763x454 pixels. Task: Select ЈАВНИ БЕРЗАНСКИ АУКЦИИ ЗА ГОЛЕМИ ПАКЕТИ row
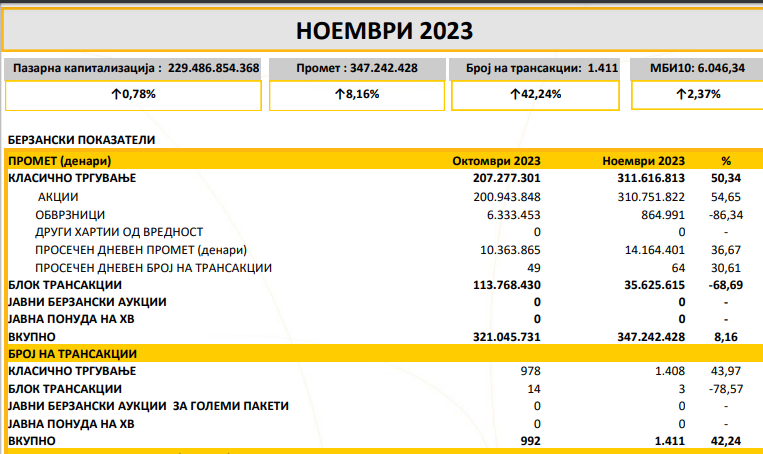(x=148, y=406)
